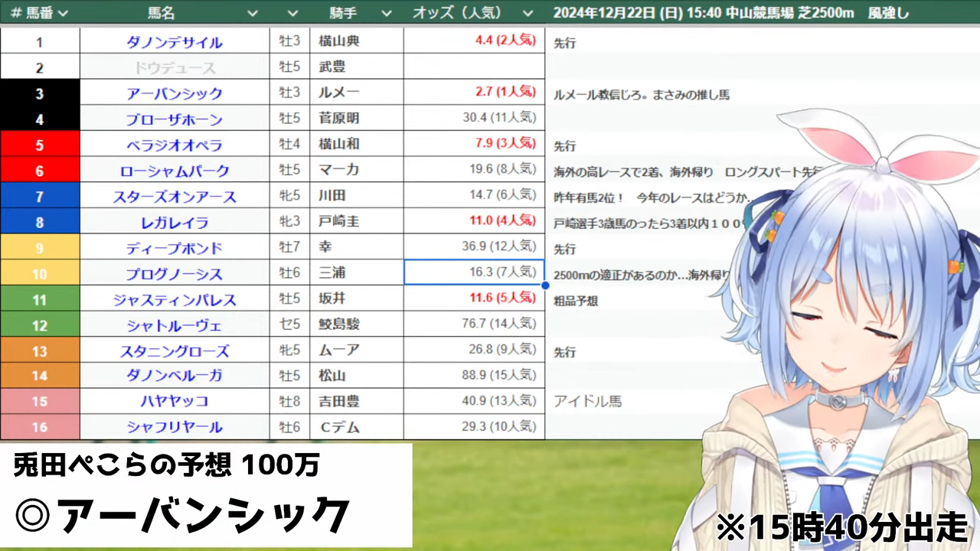This screenshot has height=551, width=980.
Task: Select sex-age cell セ5 in シャトルーヴェ row
Action: [x=290, y=324]
